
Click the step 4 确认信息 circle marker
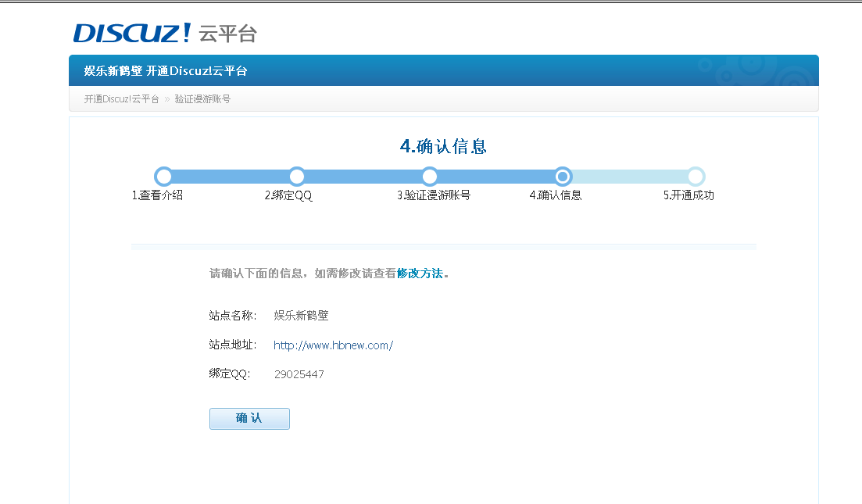click(563, 177)
